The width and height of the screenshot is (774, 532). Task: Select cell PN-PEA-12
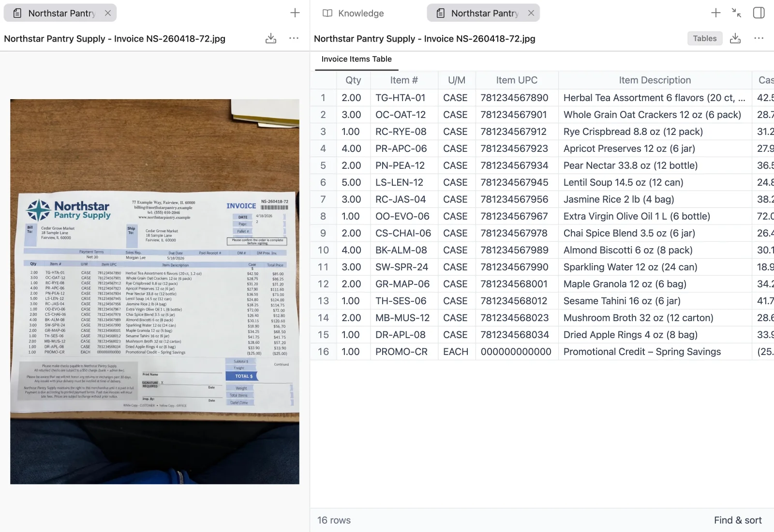click(x=404, y=165)
